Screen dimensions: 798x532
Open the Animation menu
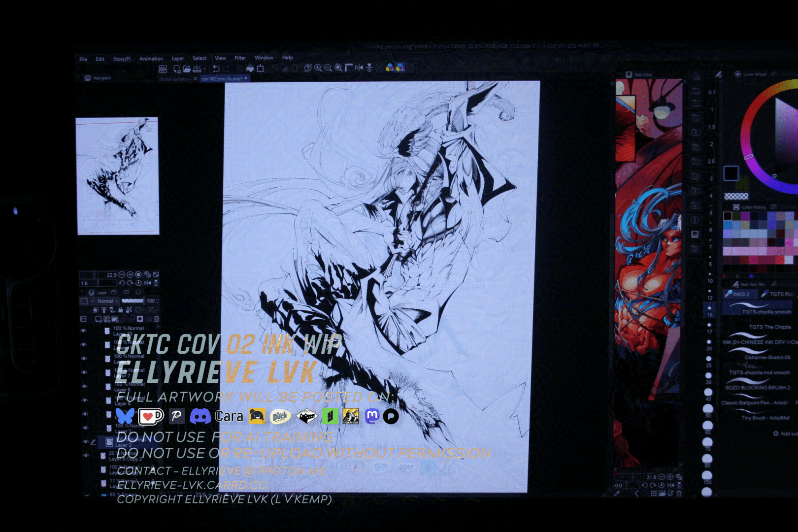coord(151,59)
